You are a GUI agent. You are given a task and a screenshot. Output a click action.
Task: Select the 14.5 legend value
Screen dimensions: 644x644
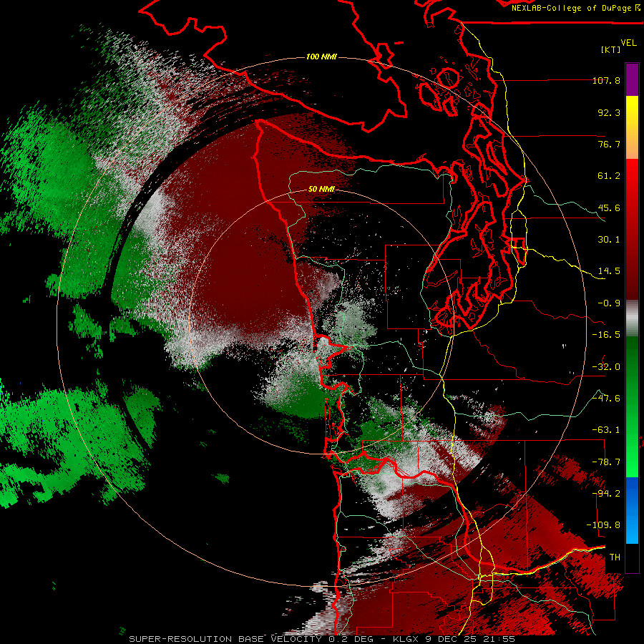[609, 271]
